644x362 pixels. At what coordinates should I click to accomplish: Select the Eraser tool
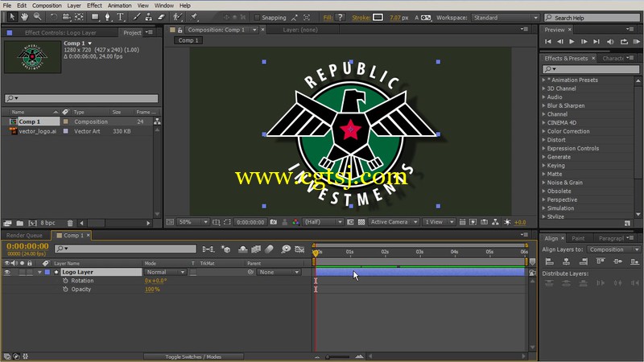(x=161, y=17)
